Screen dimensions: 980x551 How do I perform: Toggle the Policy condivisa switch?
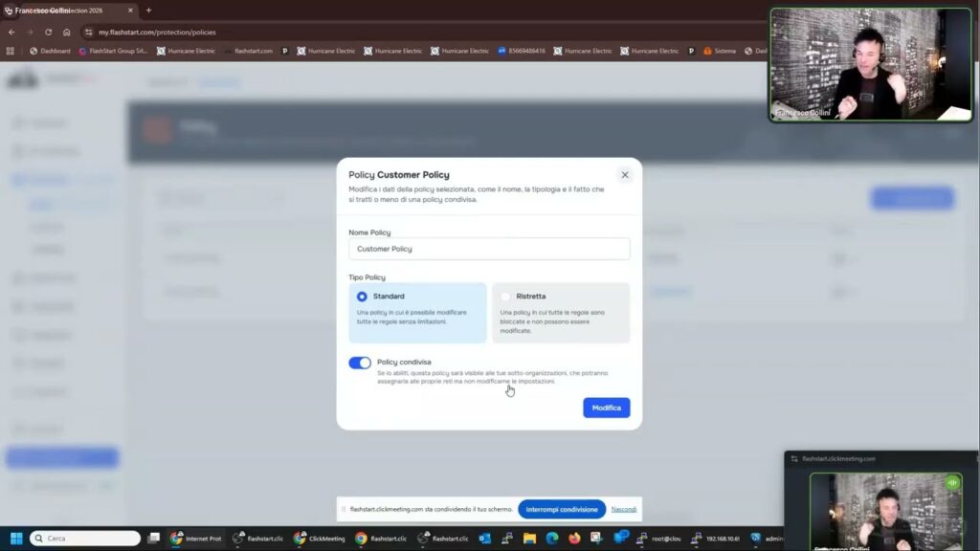pos(360,363)
